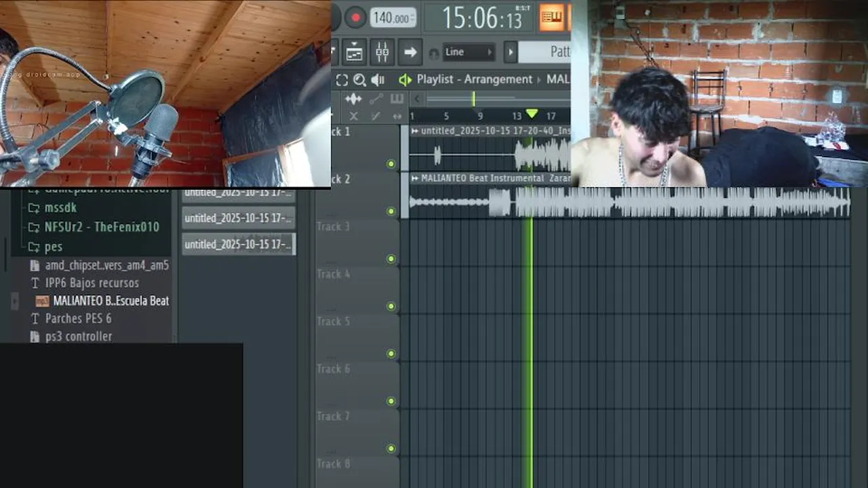Click the T icon beside Parches PES 6
Viewport: 868px width, 488px height.
(35, 319)
